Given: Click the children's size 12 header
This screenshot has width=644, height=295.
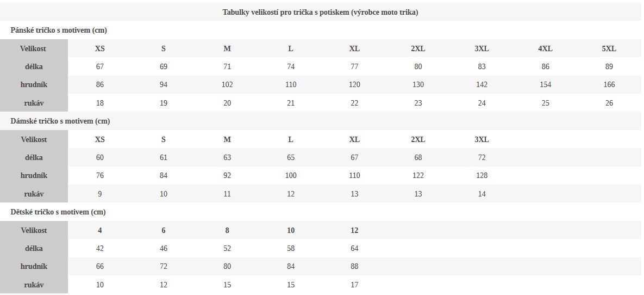Looking at the screenshot, I should click(354, 230).
